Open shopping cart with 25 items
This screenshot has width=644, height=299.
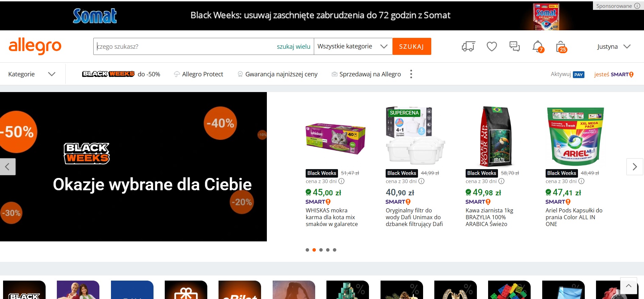(x=561, y=47)
